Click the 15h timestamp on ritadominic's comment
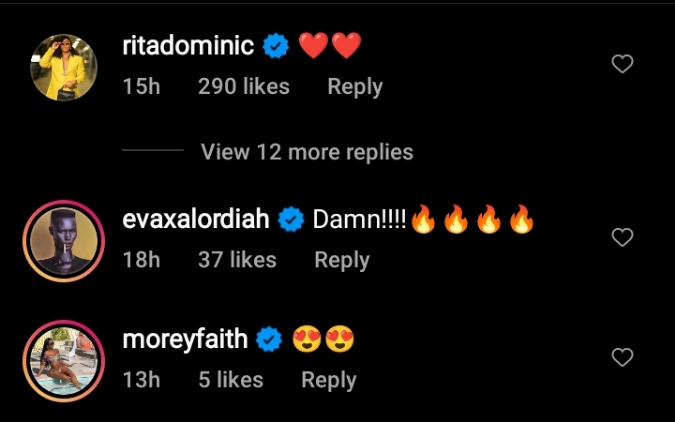 141,87
